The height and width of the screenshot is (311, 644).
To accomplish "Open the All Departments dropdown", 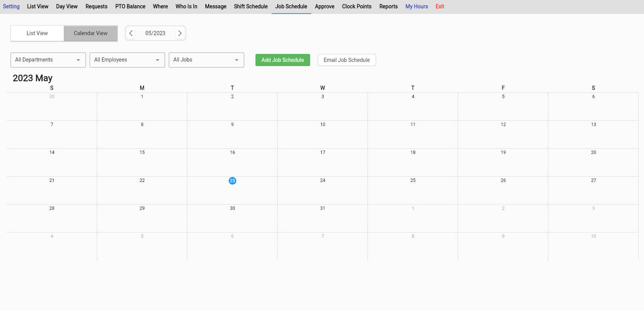I will coord(48,60).
